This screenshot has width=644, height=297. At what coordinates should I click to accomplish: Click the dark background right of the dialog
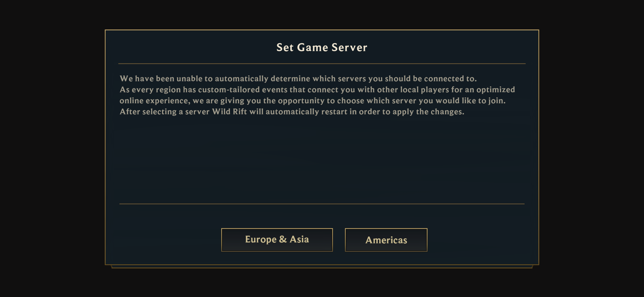592,148
